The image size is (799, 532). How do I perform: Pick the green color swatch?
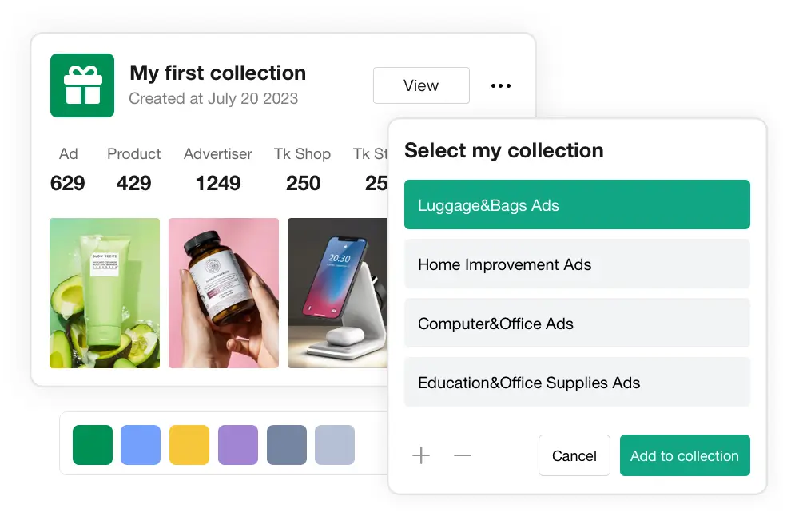coord(93,445)
